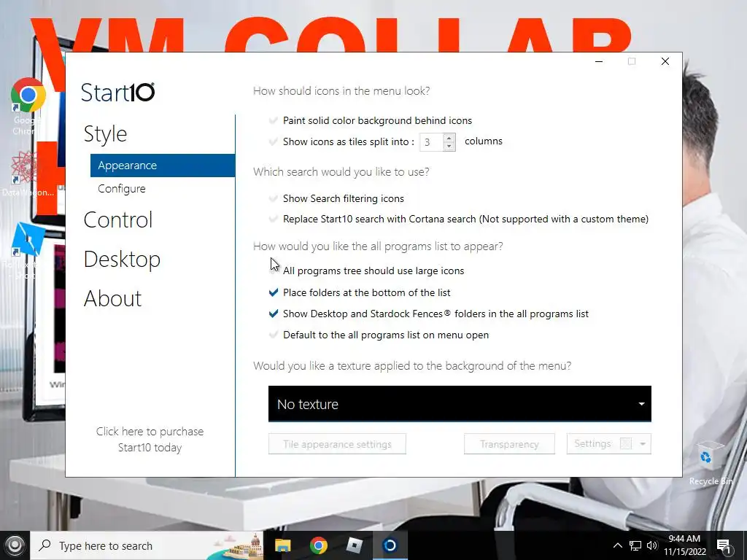The image size is (747, 560).
Task: Click the columns number input field
Action: click(431, 142)
